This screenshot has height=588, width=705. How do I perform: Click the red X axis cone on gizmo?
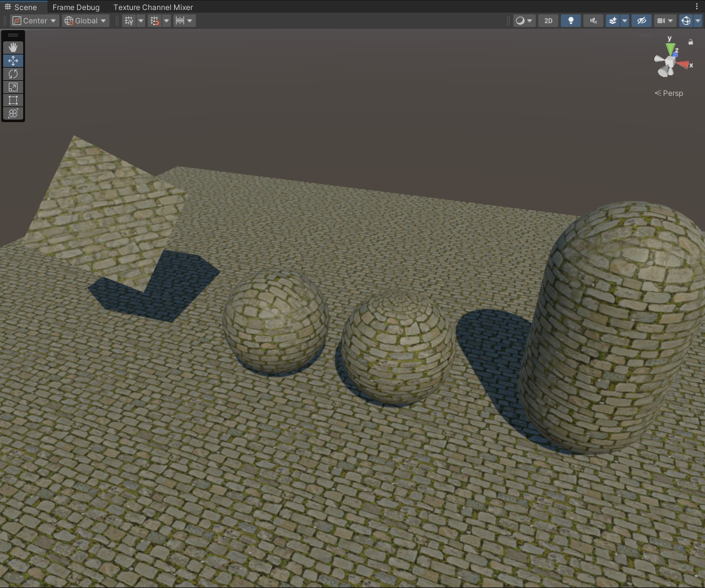coord(684,64)
